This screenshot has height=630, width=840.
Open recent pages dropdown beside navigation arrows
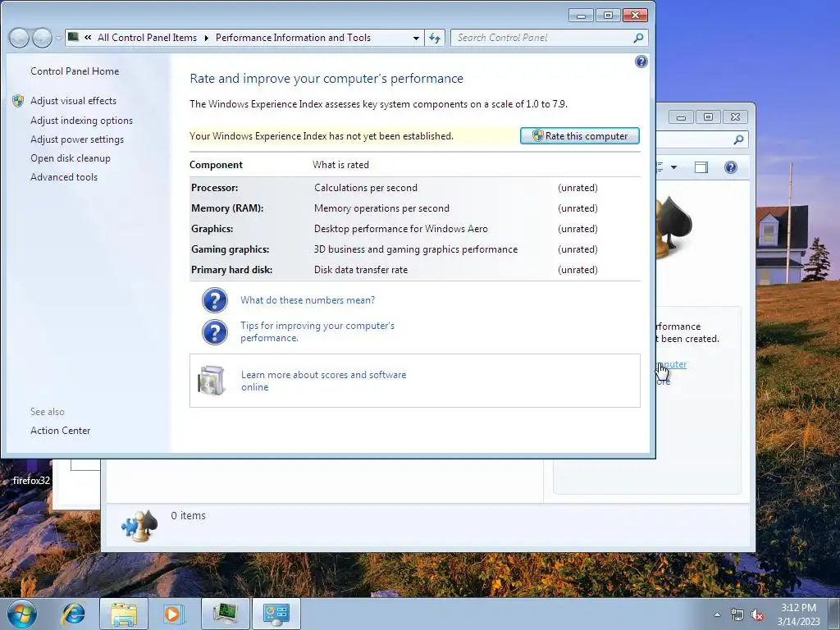tap(59, 38)
